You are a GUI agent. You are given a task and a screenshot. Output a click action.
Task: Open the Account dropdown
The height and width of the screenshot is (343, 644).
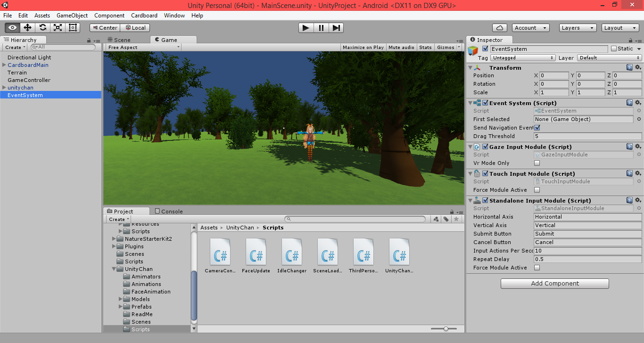pos(531,28)
